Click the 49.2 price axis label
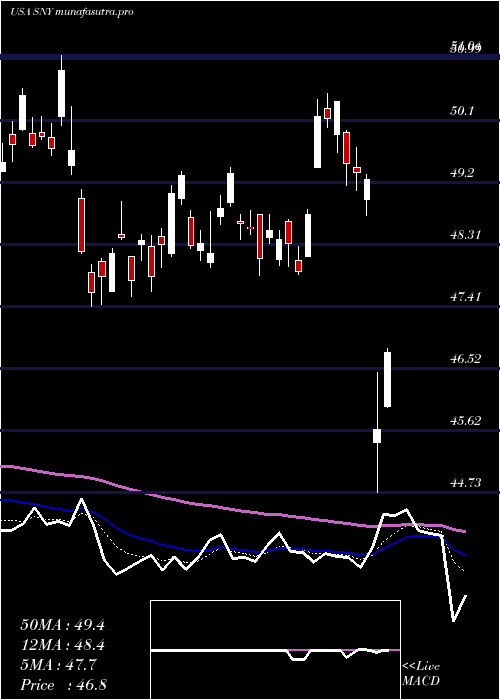The height and width of the screenshot is (700, 500). coord(462,173)
